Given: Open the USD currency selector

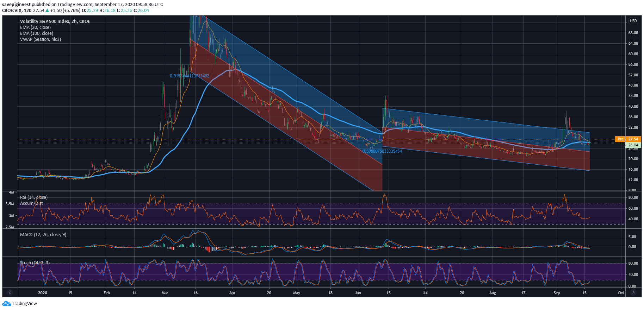Looking at the screenshot, I should [x=633, y=21].
